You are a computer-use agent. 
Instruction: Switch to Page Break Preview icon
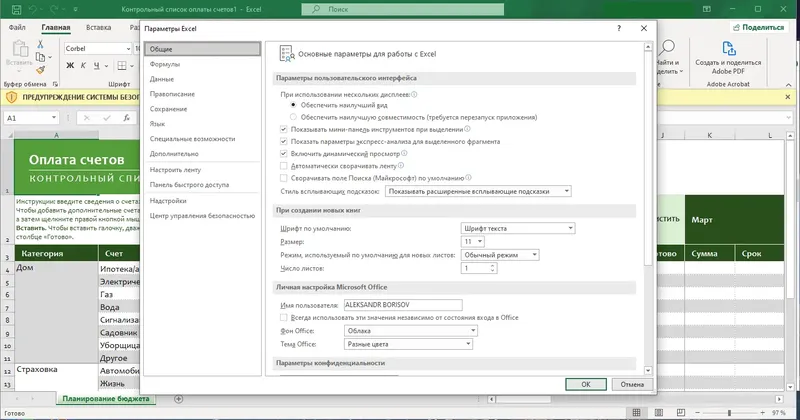(x=681, y=412)
